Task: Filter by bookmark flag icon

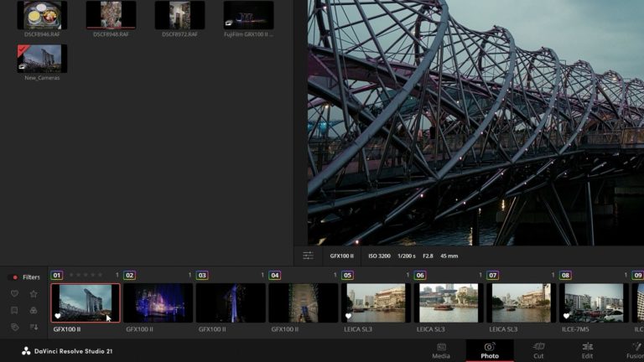Action: tap(14, 310)
